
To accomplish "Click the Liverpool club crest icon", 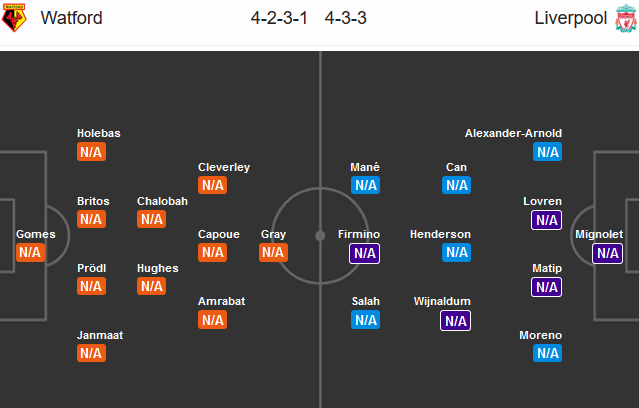I will tap(626, 18).
